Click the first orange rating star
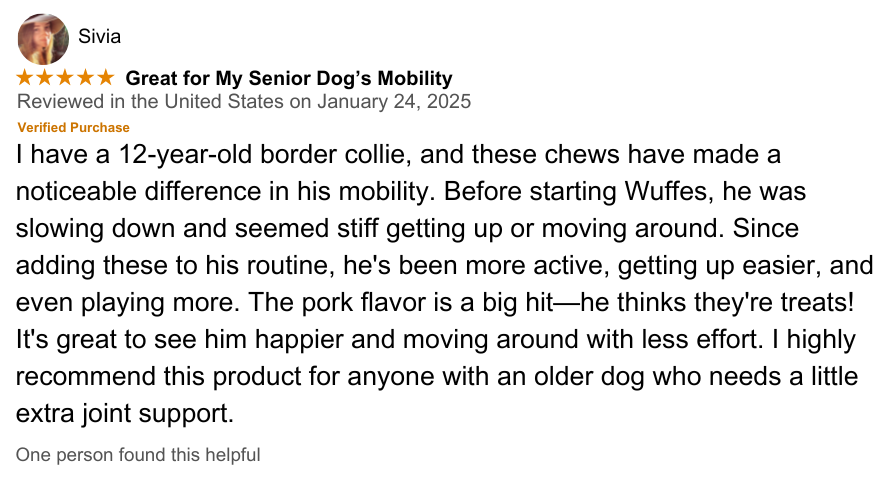880x500 pixels. [25, 77]
